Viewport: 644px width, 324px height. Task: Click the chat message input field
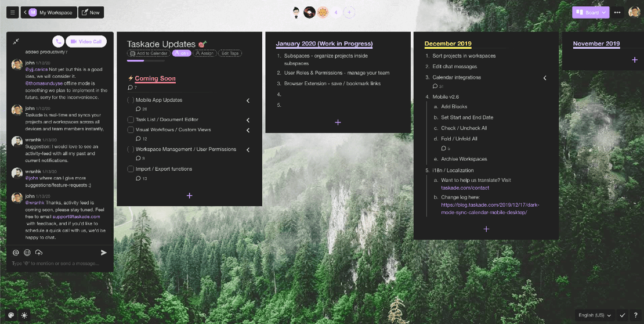pos(55,264)
